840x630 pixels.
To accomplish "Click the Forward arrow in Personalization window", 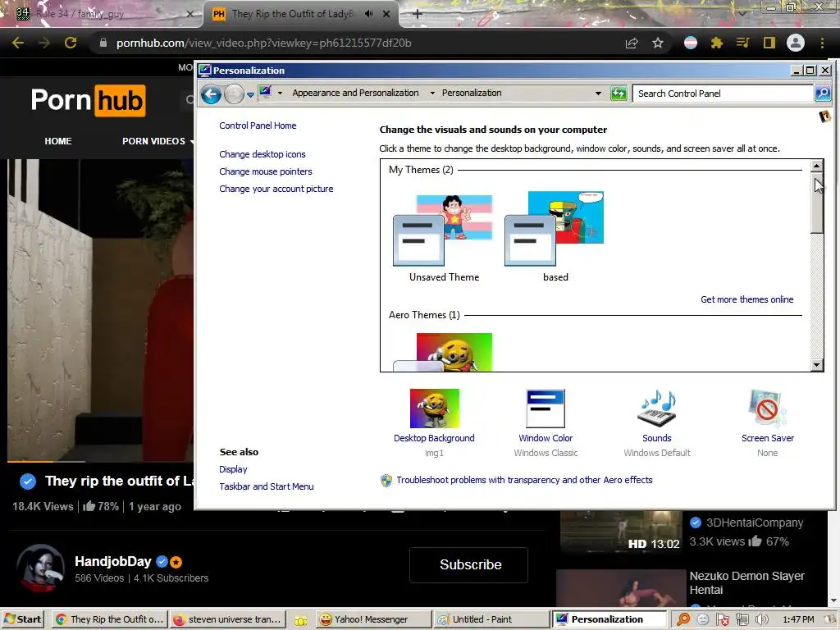I will click(x=234, y=94).
